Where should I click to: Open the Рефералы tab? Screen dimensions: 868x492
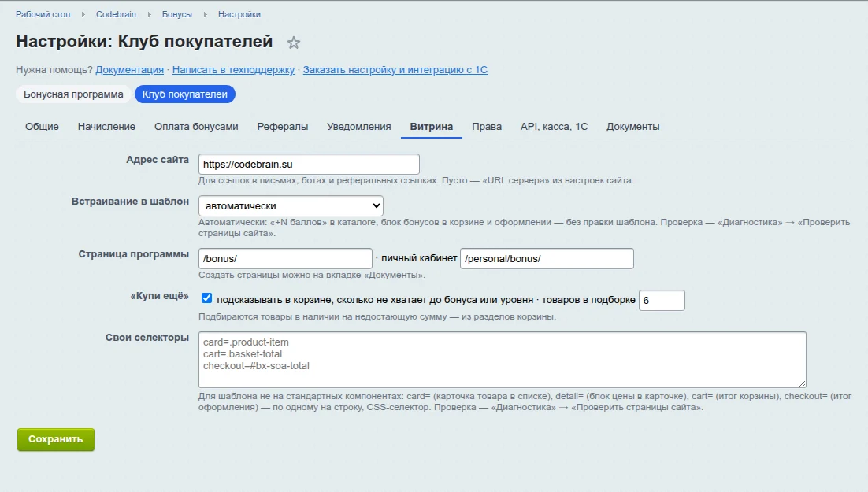[x=282, y=127]
